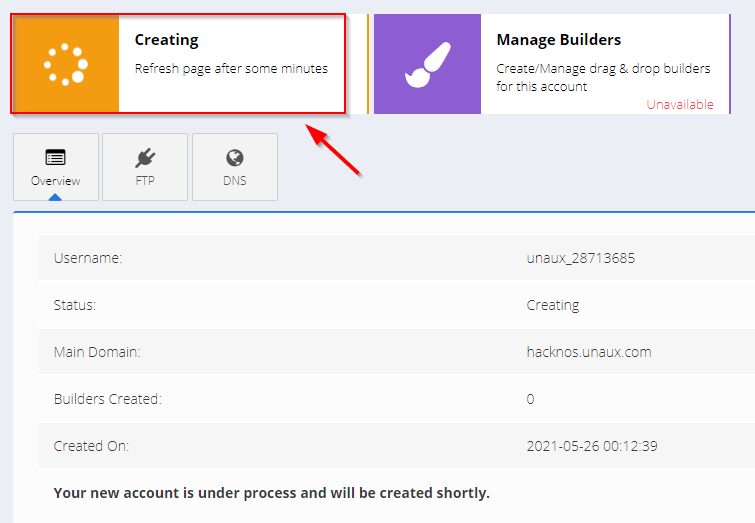Click the Overview list icon
The height and width of the screenshot is (523, 755).
tap(55, 157)
